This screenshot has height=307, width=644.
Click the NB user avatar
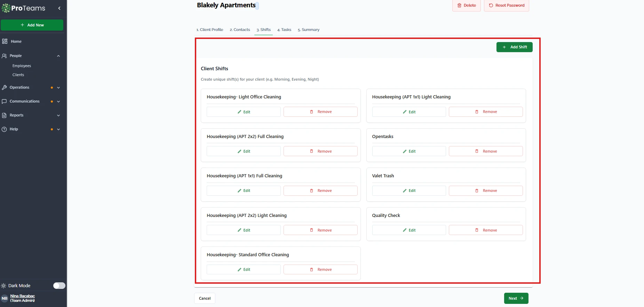(x=5, y=298)
